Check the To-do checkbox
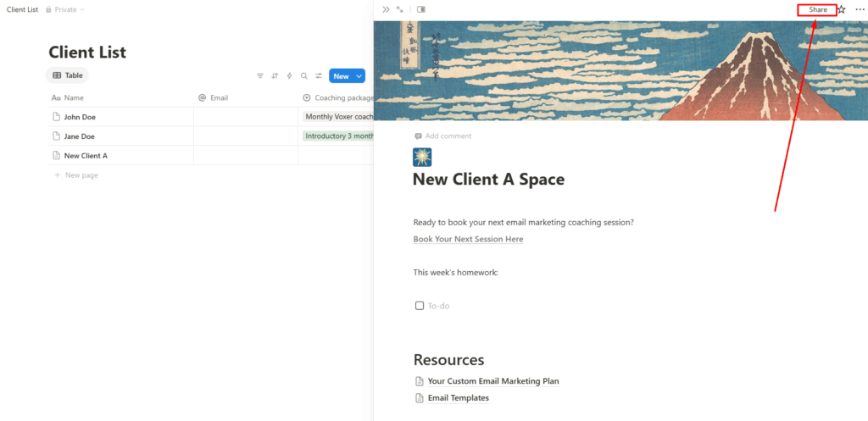This screenshot has width=868, height=421. point(420,306)
